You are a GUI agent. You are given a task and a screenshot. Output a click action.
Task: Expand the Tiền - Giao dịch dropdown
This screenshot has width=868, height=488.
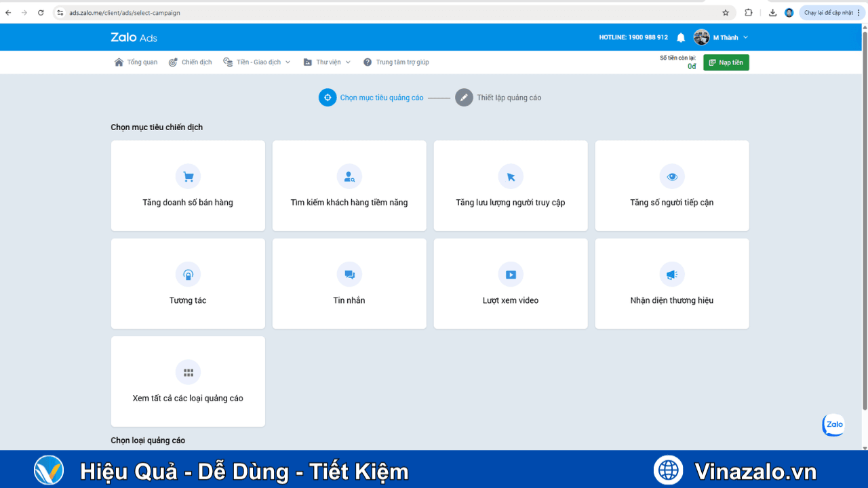(x=256, y=62)
